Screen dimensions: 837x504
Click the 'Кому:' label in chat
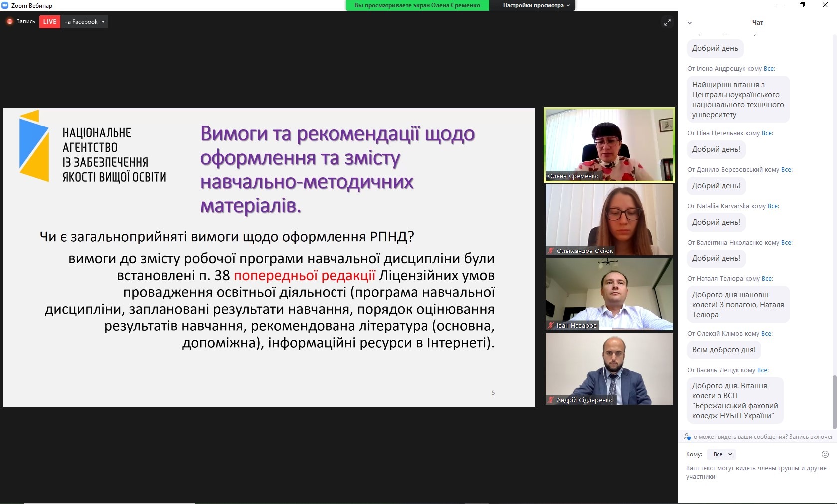pyautogui.click(x=694, y=454)
